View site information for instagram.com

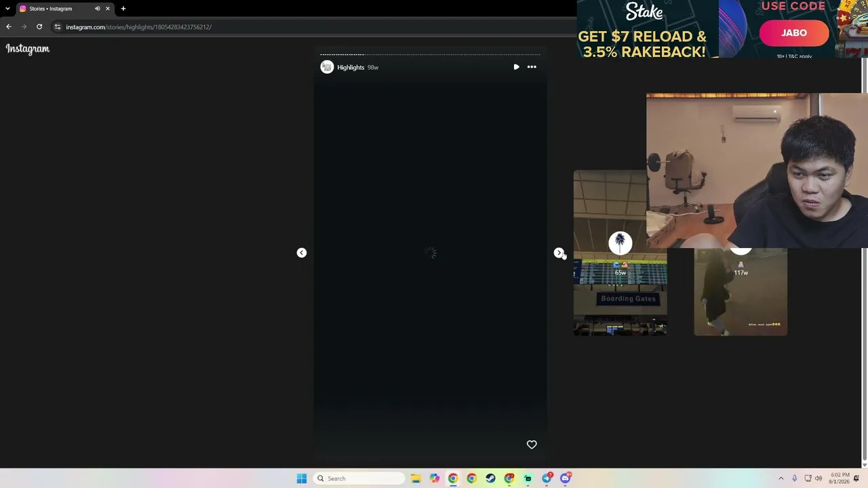pyautogui.click(x=58, y=27)
